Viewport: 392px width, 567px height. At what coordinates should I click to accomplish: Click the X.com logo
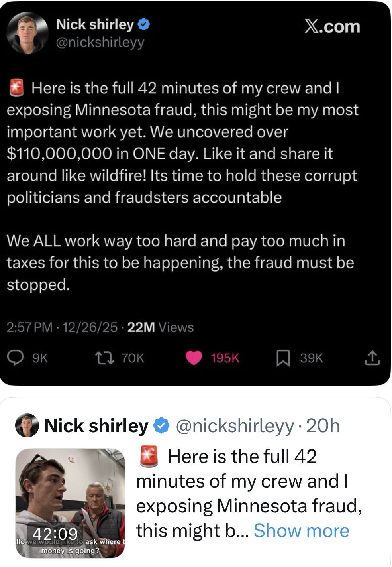point(332,26)
